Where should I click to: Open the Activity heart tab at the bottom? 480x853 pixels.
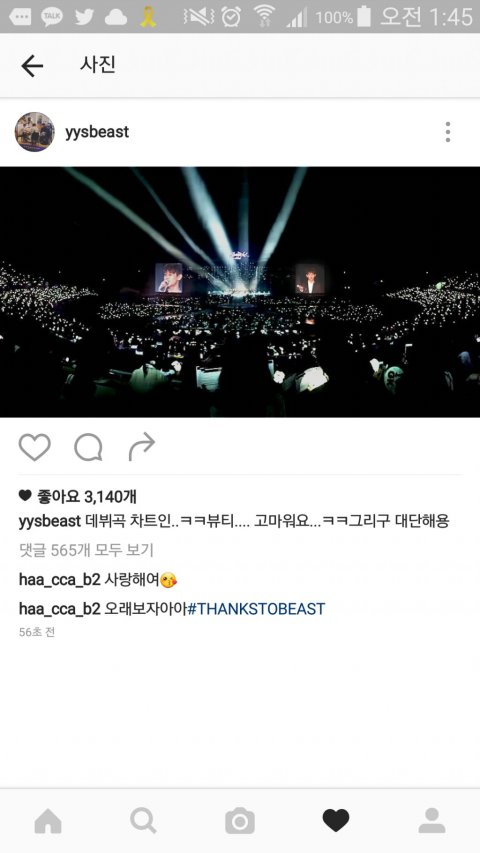coord(336,820)
